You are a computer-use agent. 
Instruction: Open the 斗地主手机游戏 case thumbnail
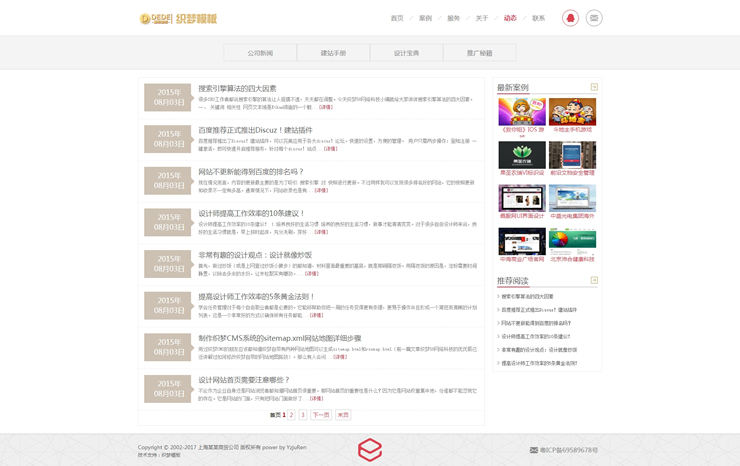[572, 112]
